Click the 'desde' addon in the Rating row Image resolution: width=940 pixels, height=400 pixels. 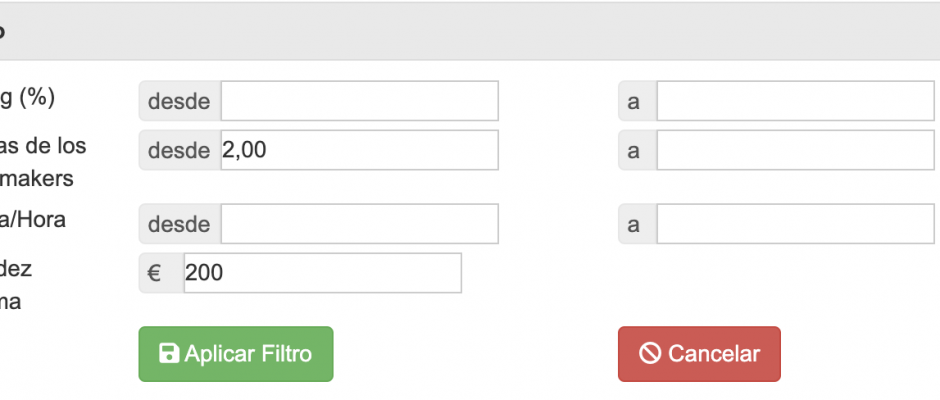(180, 101)
